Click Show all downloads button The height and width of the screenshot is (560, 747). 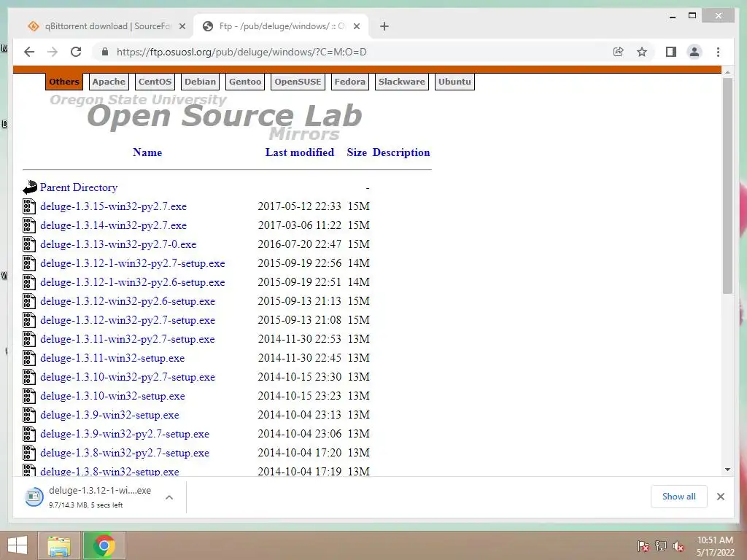point(679,497)
